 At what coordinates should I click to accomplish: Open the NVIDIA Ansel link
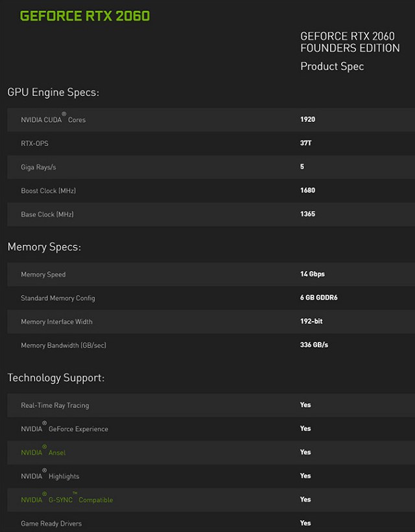click(43, 452)
